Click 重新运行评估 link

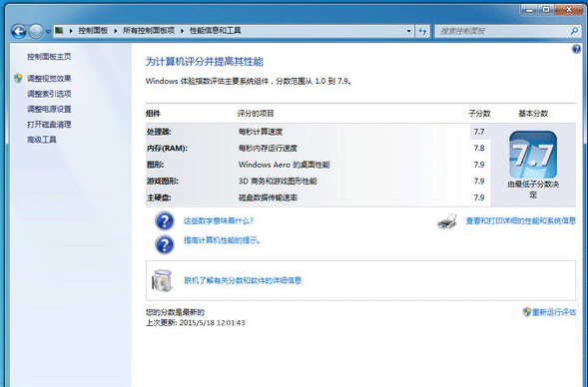554,312
